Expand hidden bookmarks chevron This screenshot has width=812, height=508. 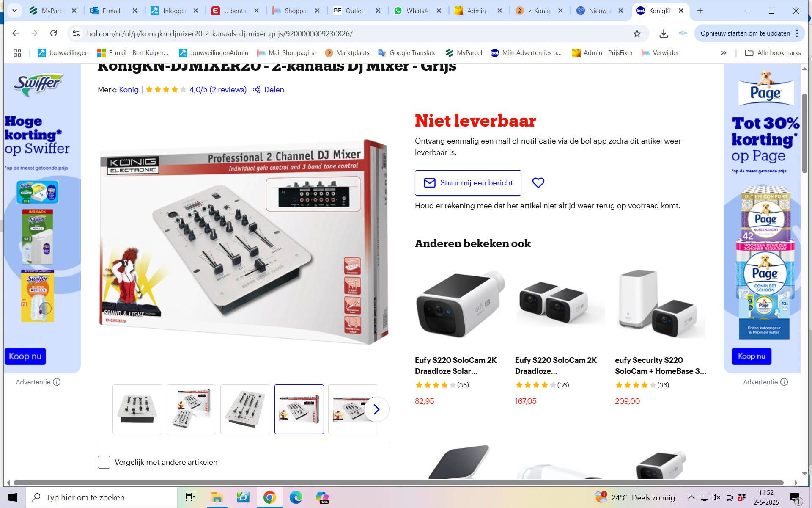pos(724,53)
